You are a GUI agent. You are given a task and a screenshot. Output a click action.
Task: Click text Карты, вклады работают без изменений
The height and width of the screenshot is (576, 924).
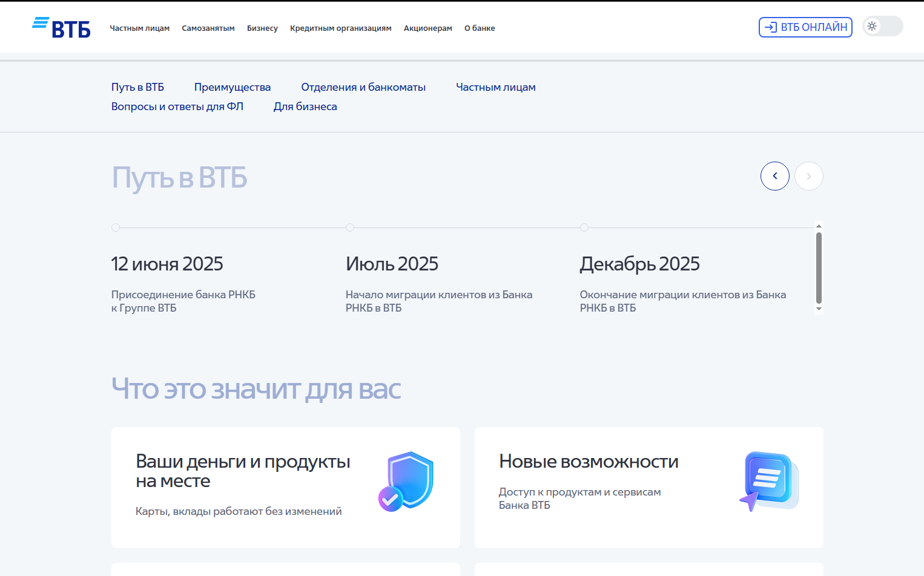tap(239, 511)
